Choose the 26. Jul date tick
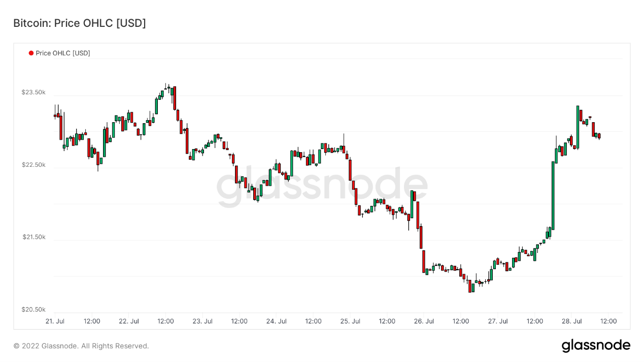644x362 pixels. pos(424,321)
